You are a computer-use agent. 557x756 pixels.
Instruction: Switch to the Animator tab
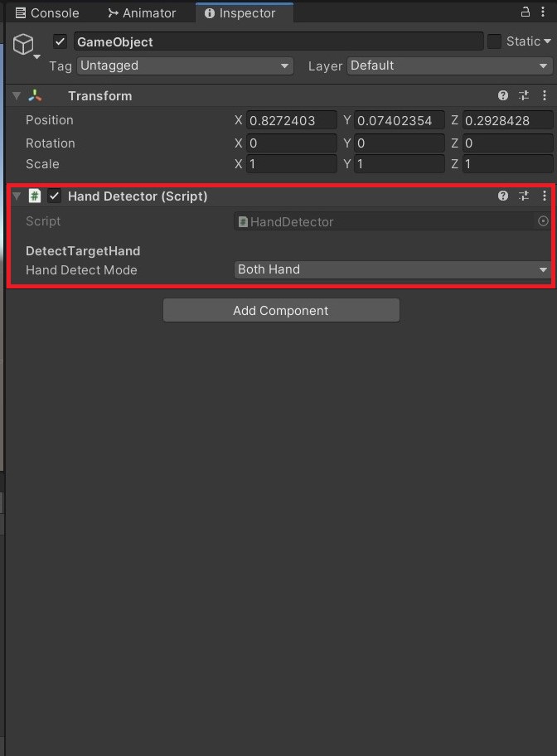click(x=142, y=13)
